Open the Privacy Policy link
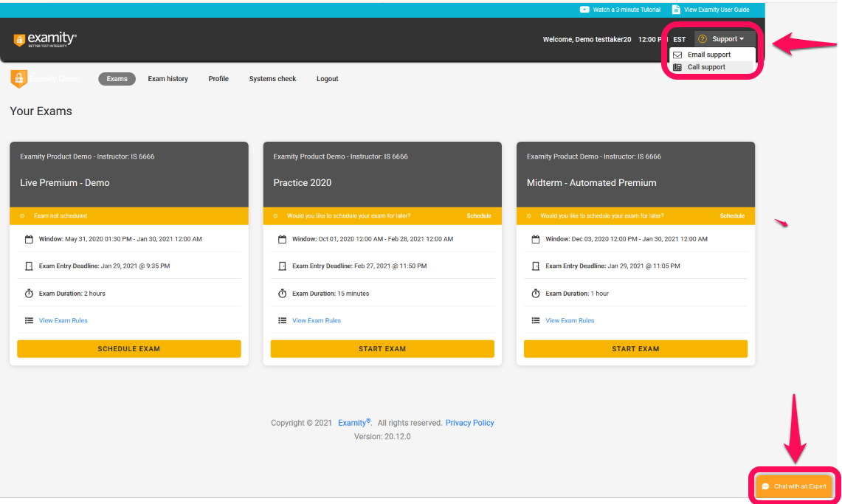This screenshot has width=842, height=504. [x=470, y=423]
